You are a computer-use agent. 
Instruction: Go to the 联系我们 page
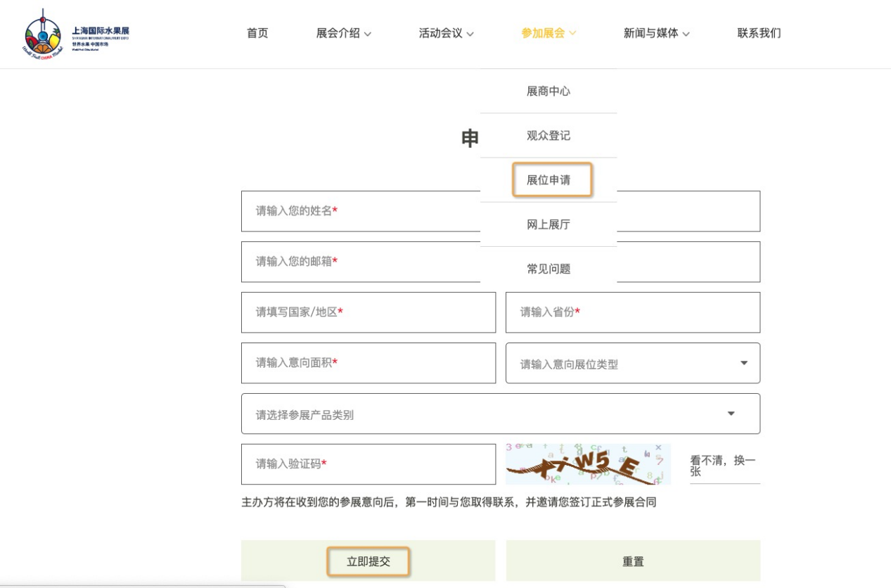(x=759, y=33)
